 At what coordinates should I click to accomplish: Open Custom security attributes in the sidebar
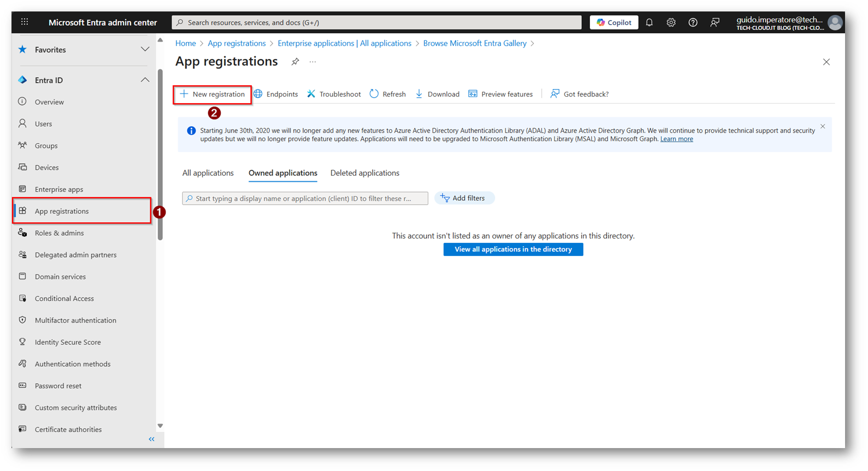click(76, 408)
